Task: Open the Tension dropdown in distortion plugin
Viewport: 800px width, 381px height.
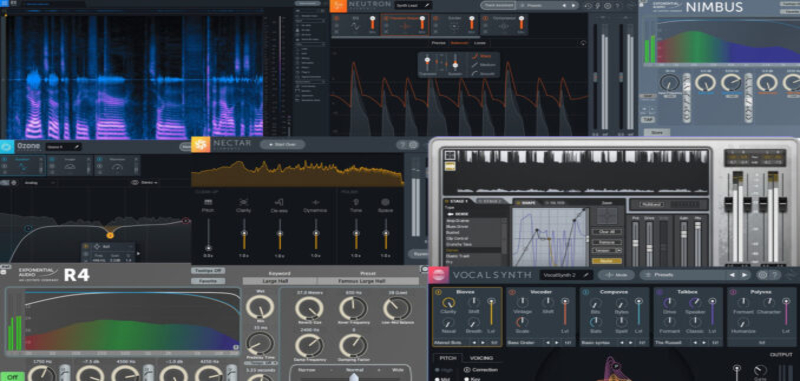Action: tap(607, 250)
